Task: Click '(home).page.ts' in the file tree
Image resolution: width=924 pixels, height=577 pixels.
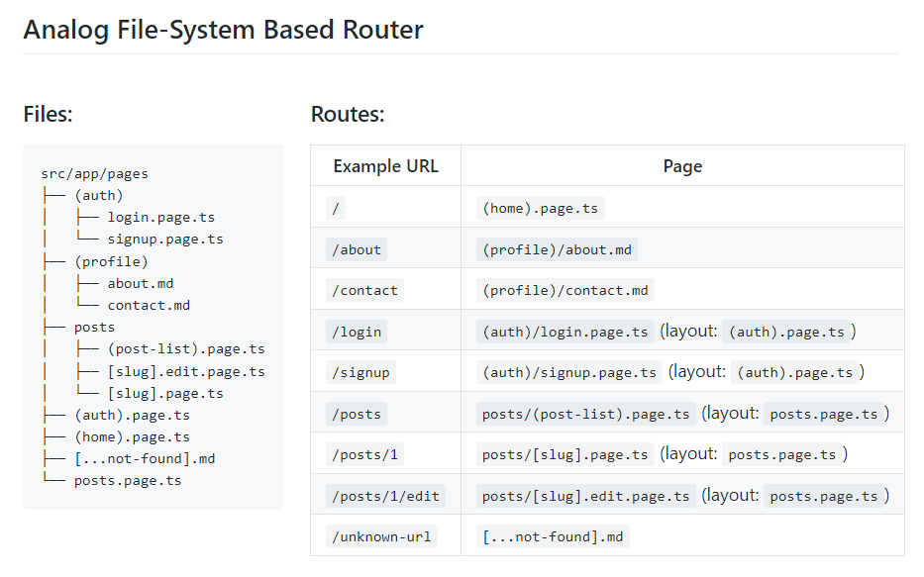Action: [132, 436]
